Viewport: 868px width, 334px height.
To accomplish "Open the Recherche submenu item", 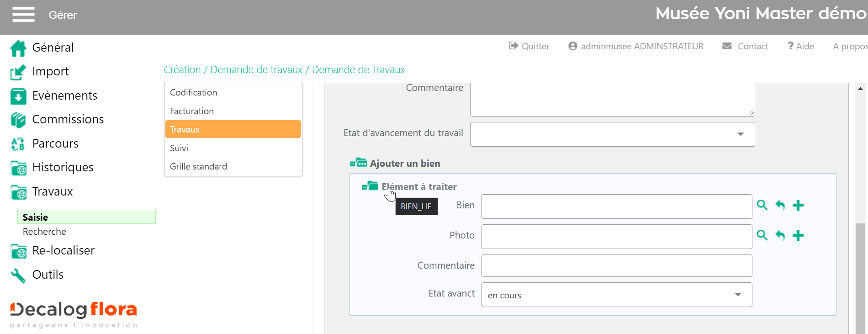I will click(x=44, y=232).
